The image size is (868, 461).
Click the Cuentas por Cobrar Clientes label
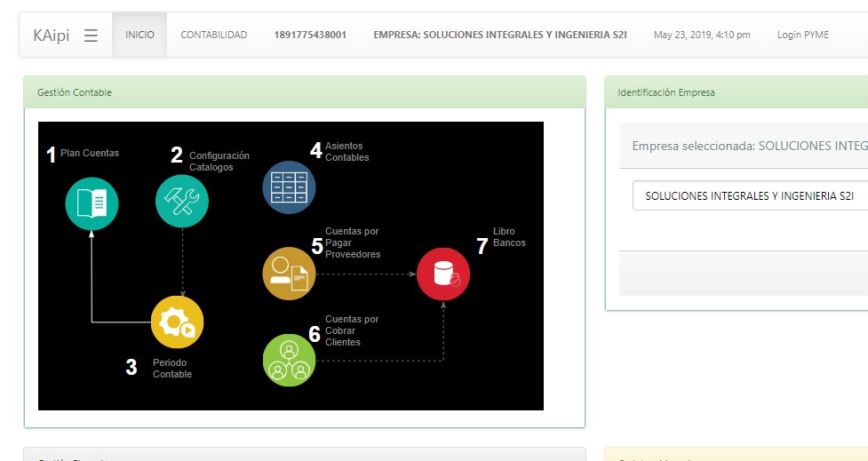(352, 330)
